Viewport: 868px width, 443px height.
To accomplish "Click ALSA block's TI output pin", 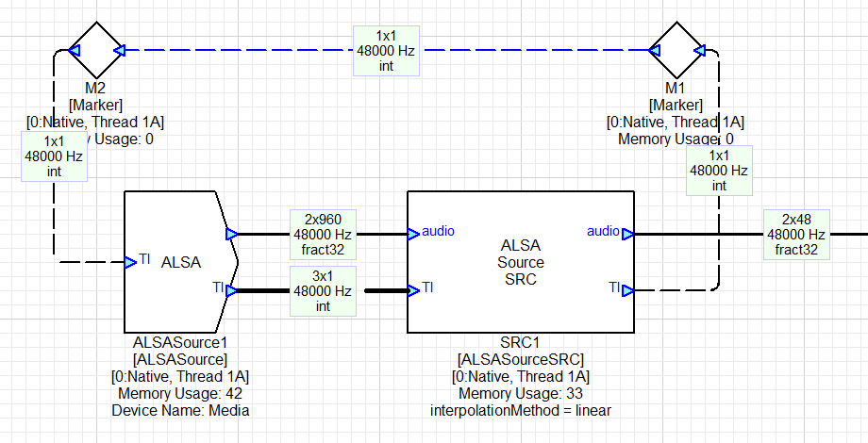I will point(231,290).
